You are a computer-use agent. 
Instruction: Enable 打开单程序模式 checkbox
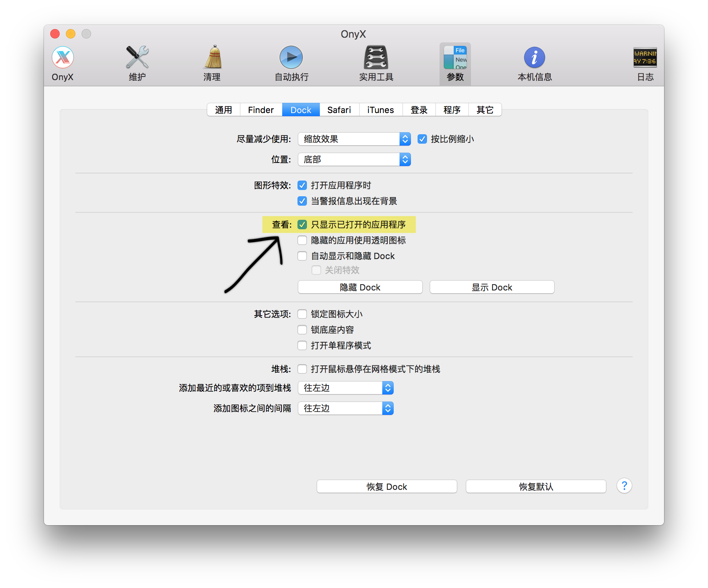[302, 345]
